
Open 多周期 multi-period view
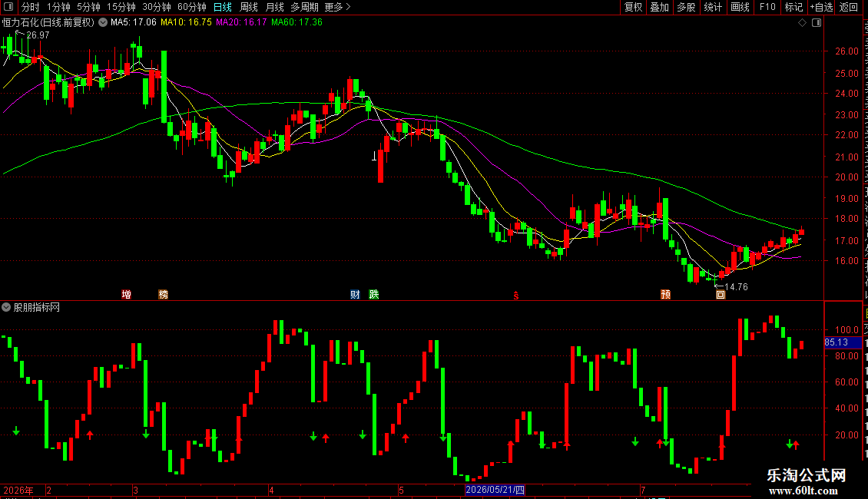304,7
